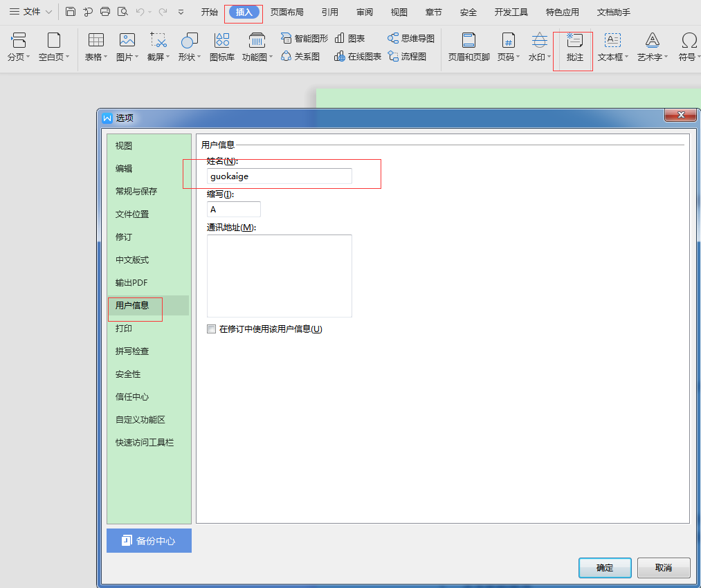This screenshot has width=701, height=588.
Task: Select 输出PDF in options sidebar
Action: pyautogui.click(x=131, y=282)
